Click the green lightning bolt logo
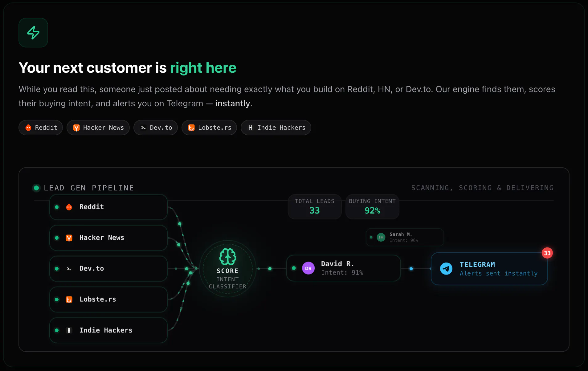Viewport: 588px width, 371px height. (33, 33)
